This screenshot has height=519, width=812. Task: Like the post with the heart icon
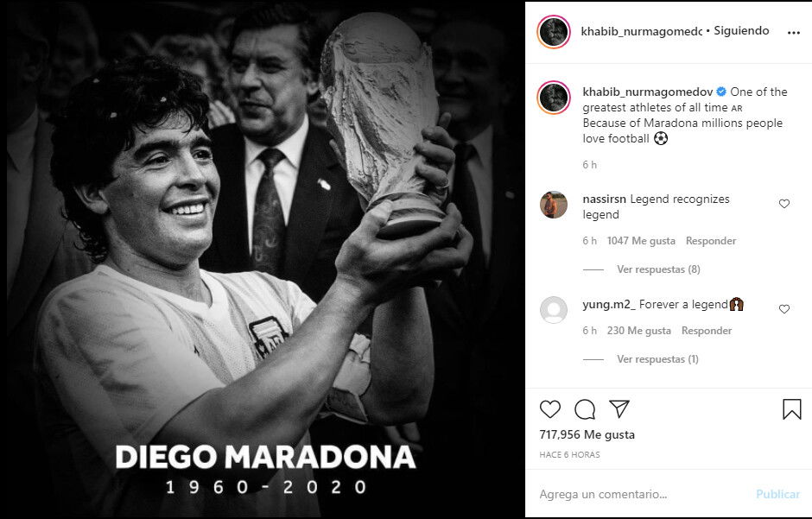coord(550,409)
